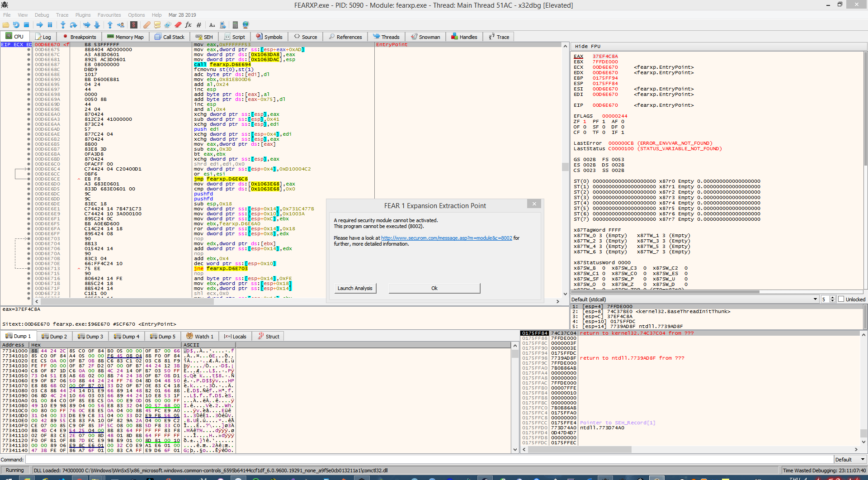Switch to the Handles tab
The image size is (868, 480).
click(464, 37)
